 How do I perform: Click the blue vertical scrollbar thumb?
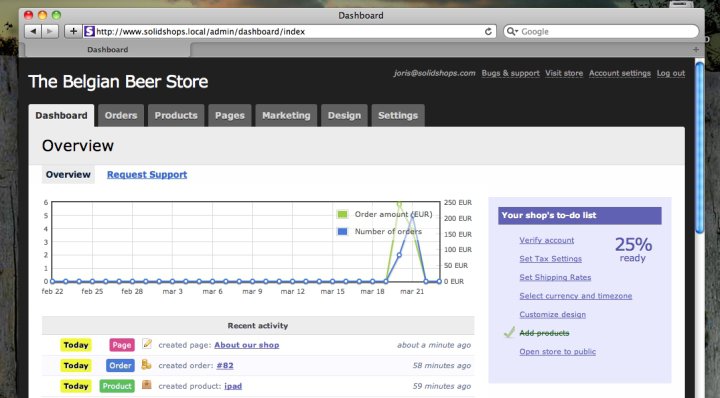point(699,147)
